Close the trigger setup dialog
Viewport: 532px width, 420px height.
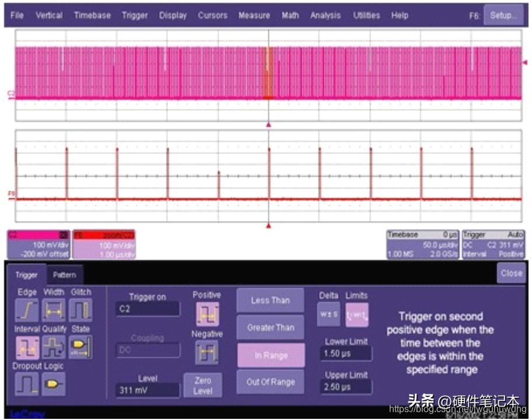(x=512, y=273)
